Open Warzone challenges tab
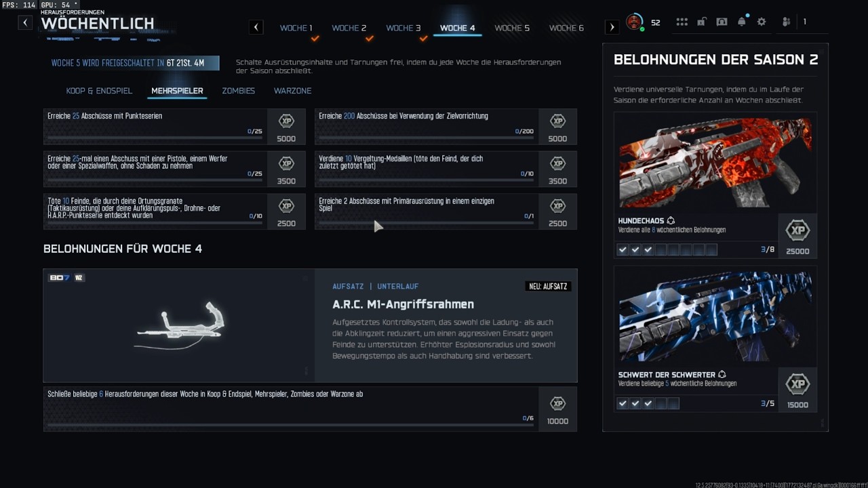Viewport: 868px width, 488px height. click(293, 91)
